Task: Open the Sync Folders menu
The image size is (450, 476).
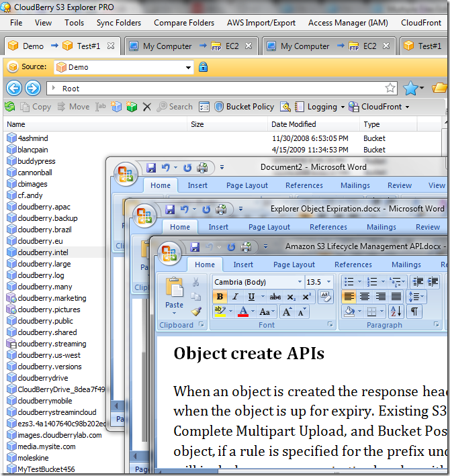Action: coord(118,23)
